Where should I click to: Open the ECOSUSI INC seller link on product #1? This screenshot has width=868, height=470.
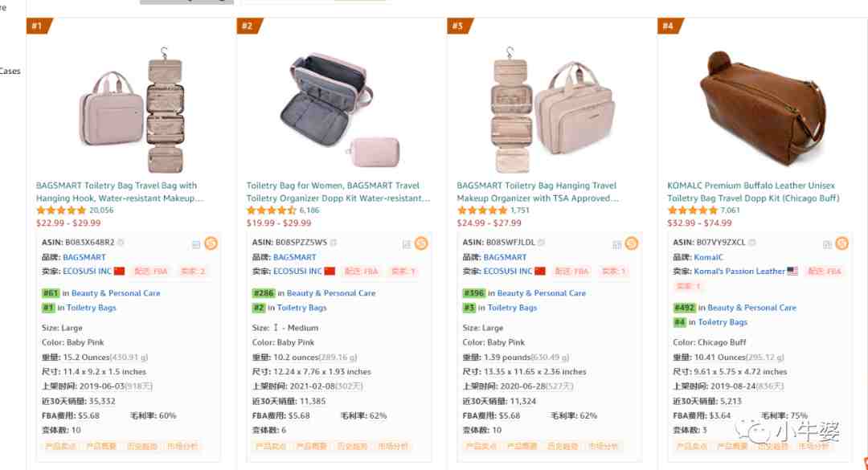(x=87, y=272)
